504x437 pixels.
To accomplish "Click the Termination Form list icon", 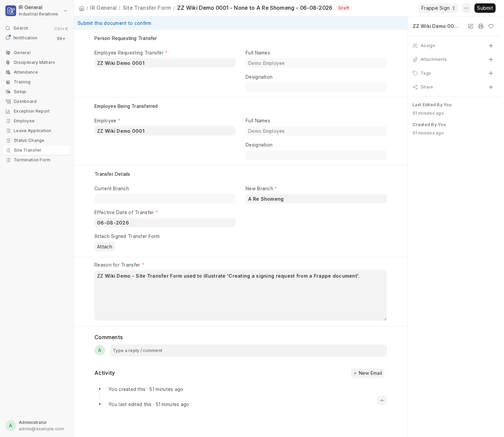I will point(8,160).
